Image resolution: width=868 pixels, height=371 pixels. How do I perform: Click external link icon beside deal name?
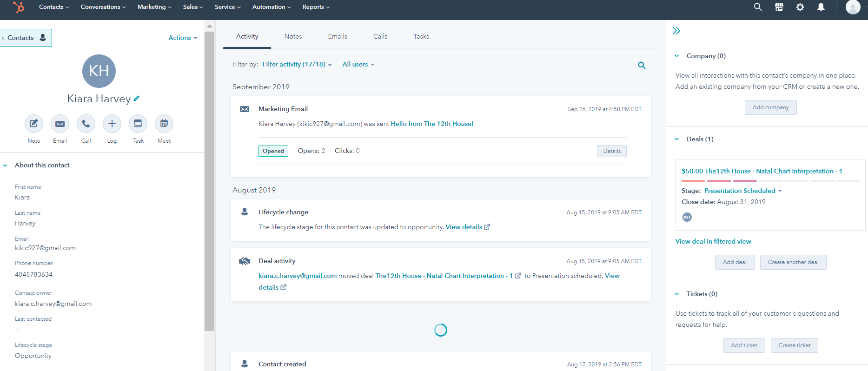point(518,276)
